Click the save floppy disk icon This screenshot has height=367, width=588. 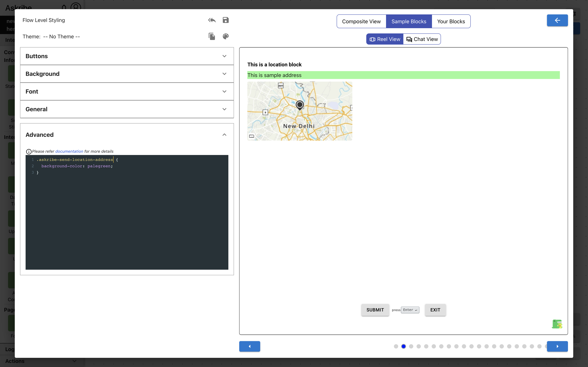(225, 20)
